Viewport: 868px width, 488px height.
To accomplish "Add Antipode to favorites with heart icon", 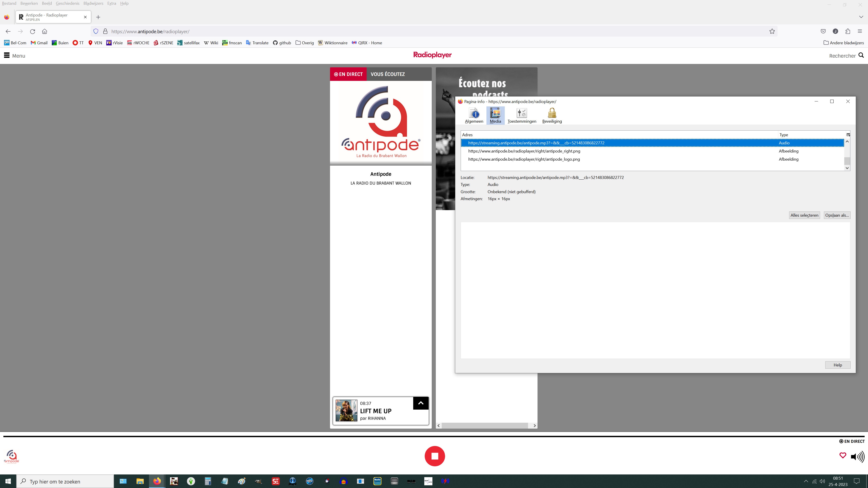I will click(842, 456).
